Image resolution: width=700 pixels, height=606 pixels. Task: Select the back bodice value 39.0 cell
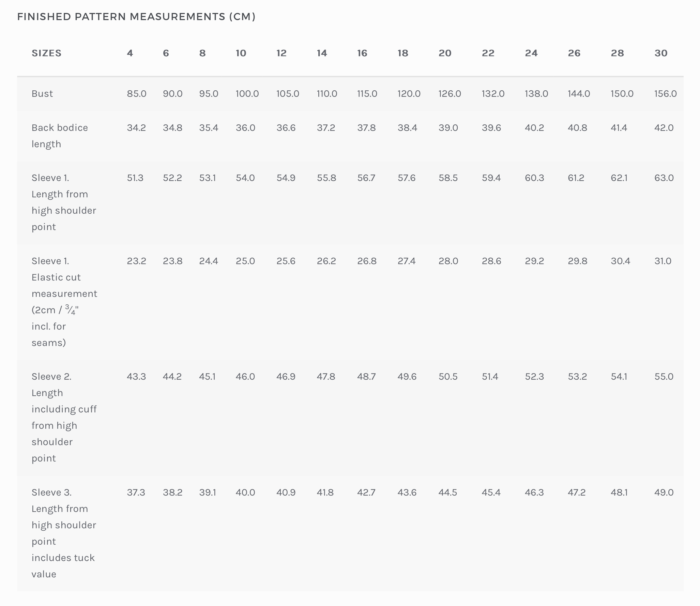tap(448, 128)
